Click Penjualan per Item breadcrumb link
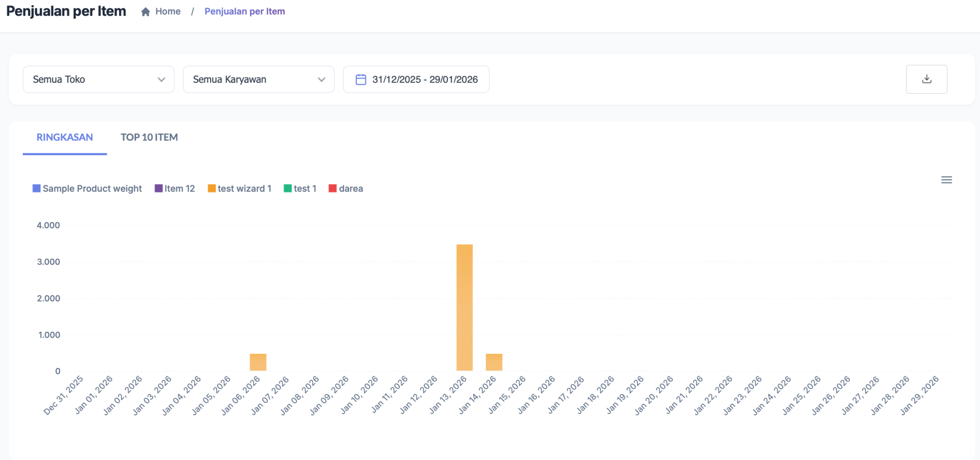This screenshot has height=460, width=980. (x=244, y=12)
